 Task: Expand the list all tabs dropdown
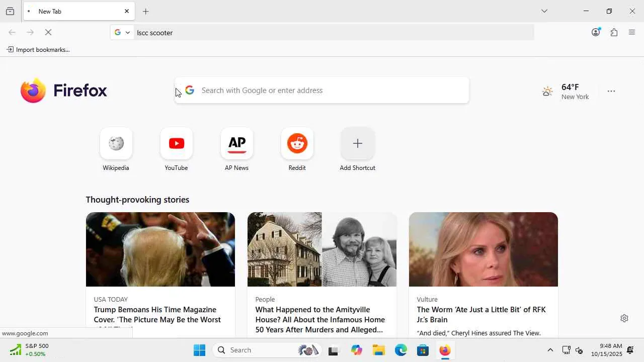point(544,11)
